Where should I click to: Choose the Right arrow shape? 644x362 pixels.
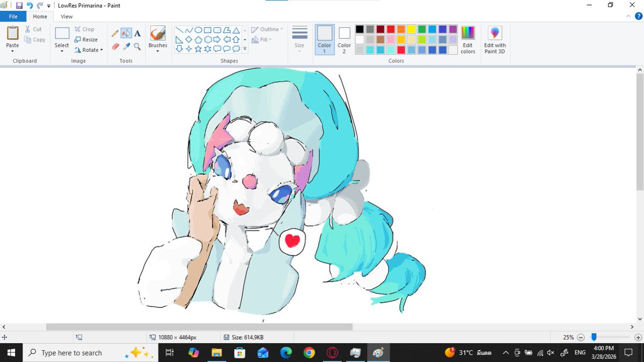[217, 39]
